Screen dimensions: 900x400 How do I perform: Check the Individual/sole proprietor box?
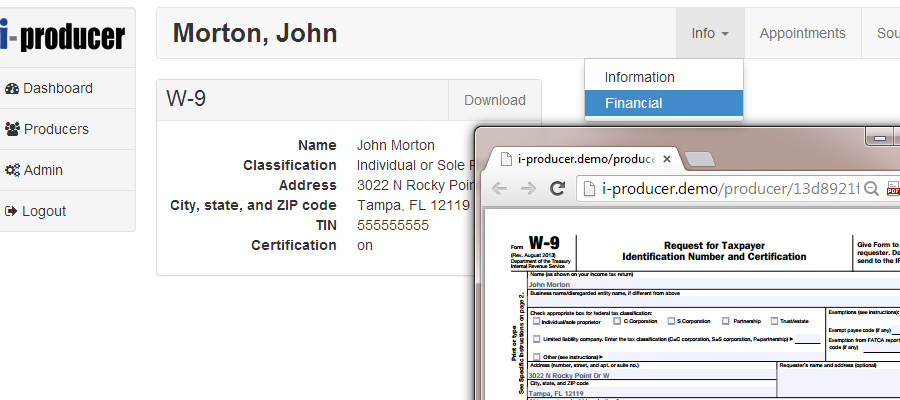click(537, 321)
